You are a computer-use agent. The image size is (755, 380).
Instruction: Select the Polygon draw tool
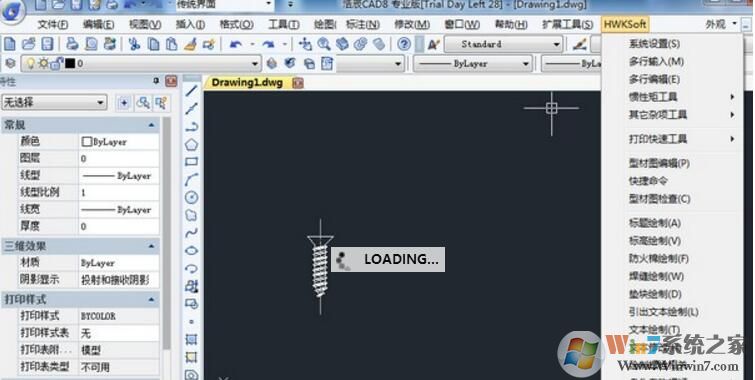pos(192,144)
